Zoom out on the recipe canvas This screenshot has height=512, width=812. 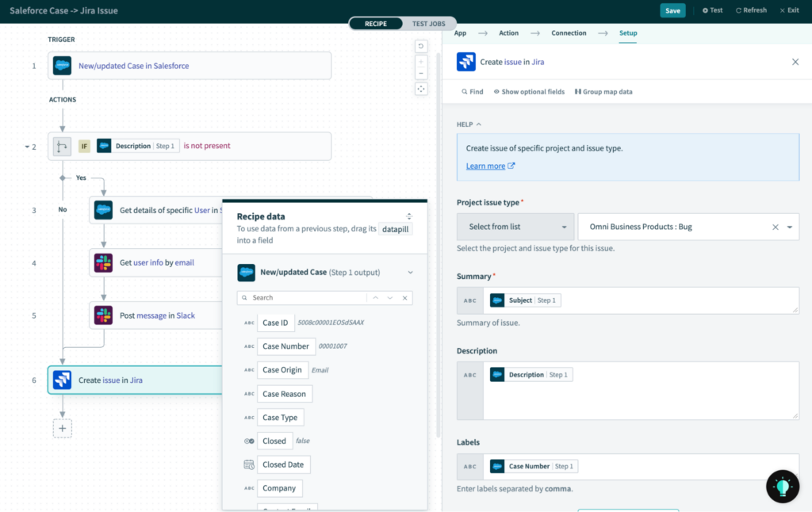(421, 74)
